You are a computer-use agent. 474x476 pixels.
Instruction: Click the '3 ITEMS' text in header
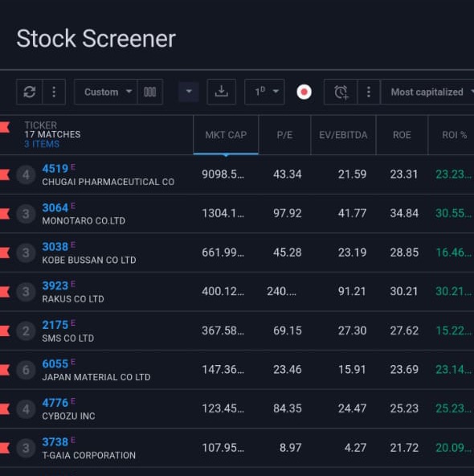pos(42,144)
